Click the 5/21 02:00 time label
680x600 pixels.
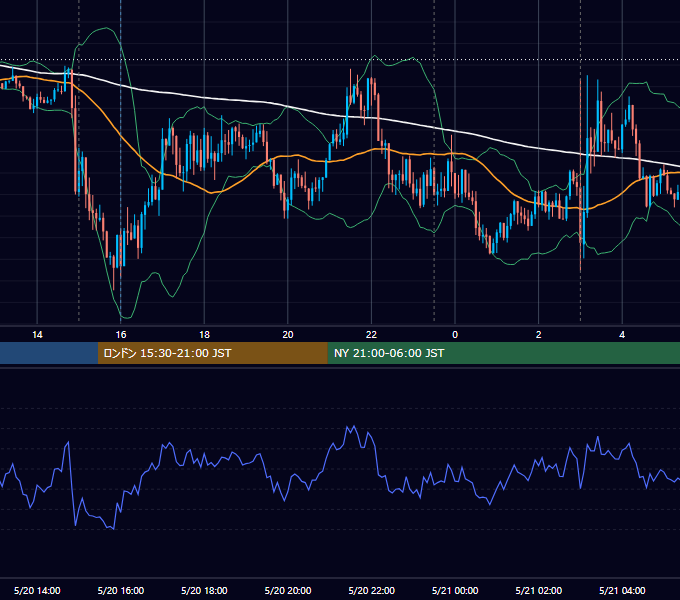tap(539, 590)
